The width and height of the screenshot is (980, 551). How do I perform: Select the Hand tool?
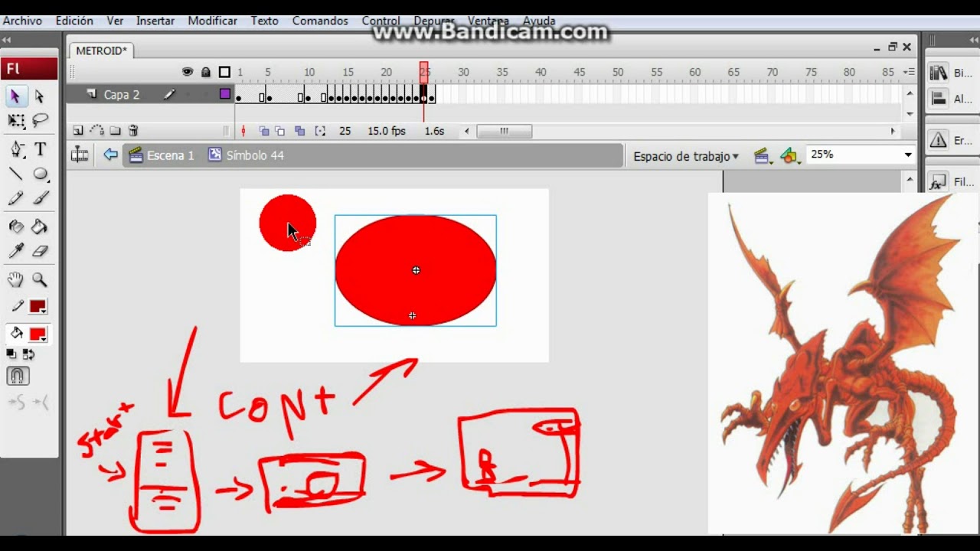tap(16, 280)
